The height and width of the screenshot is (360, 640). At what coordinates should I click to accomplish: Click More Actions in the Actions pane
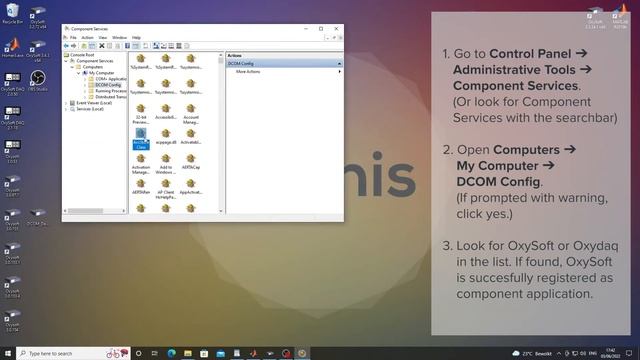click(x=248, y=71)
